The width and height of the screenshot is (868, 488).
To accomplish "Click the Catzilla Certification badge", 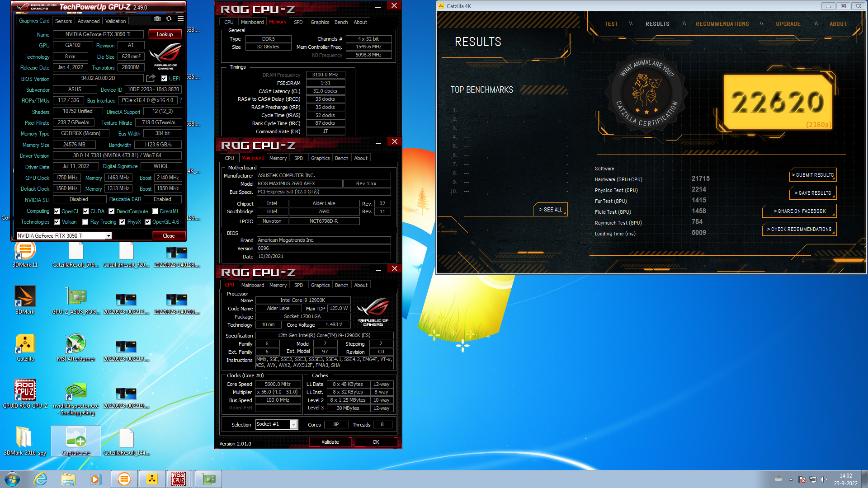I will click(646, 94).
